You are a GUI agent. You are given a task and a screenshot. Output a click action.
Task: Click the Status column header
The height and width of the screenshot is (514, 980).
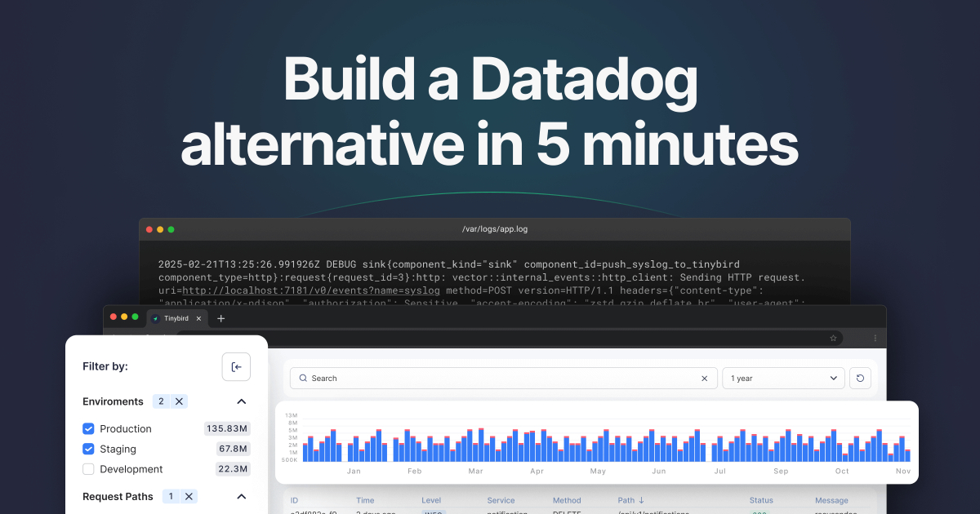tap(761, 500)
